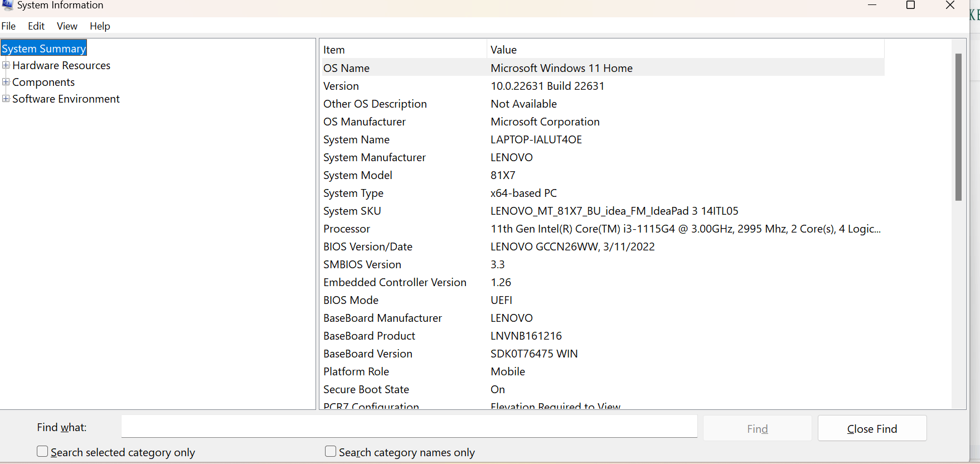Image resolution: width=980 pixels, height=464 pixels.
Task: Select the System Model row
Action: (603, 175)
